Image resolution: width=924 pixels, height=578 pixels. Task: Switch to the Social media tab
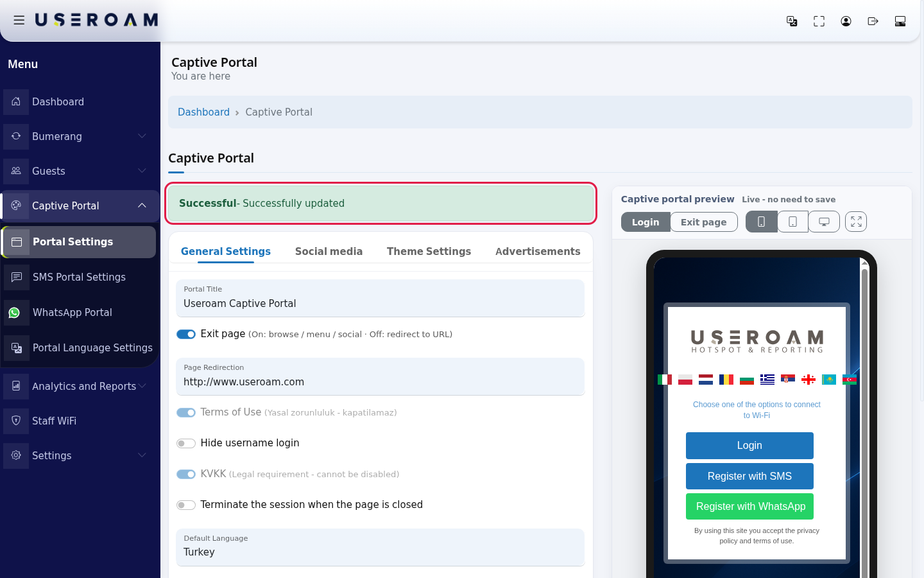(329, 252)
